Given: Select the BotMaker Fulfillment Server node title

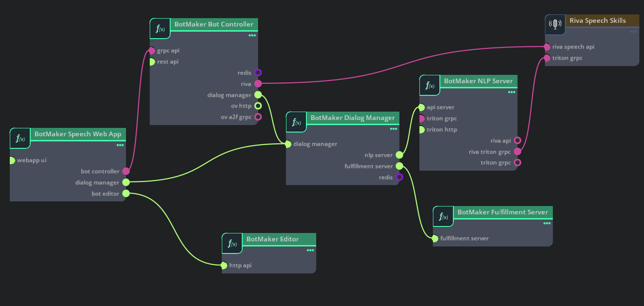Looking at the screenshot, I should [x=503, y=212].
